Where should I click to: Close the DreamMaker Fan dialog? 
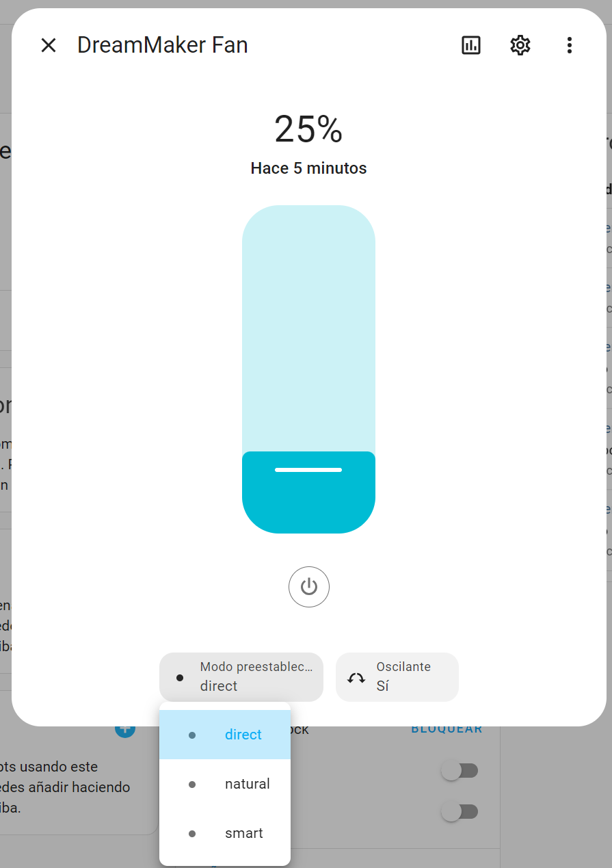pyautogui.click(x=49, y=46)
